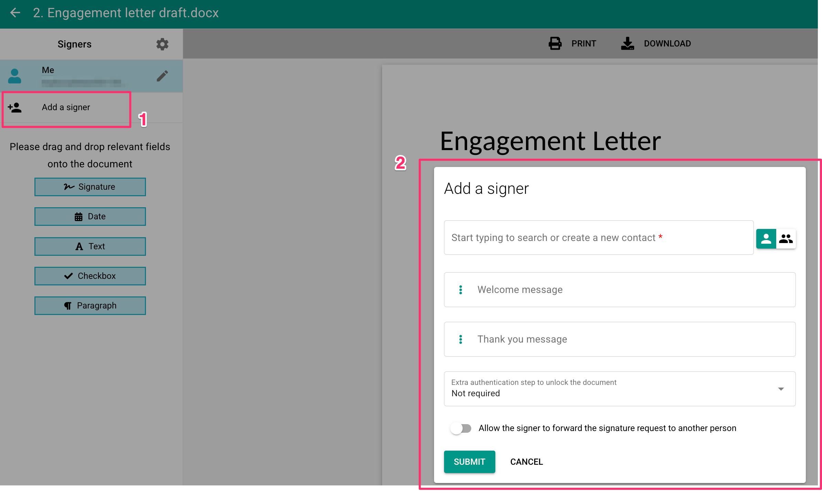Open signers settings gear icon

click(162, 44)
